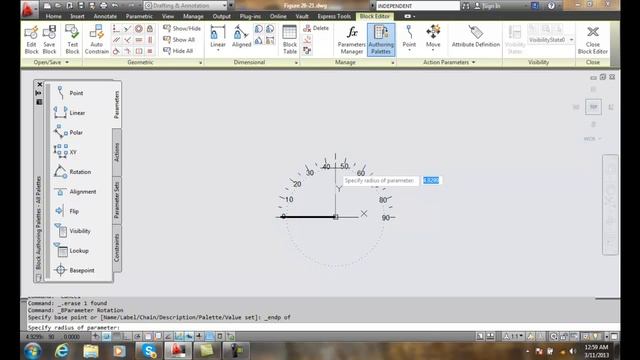Image resolution: width=640 pixels, height=360 pixels.
Task: Open the View ribbon tab
Action: click(168, 16)
